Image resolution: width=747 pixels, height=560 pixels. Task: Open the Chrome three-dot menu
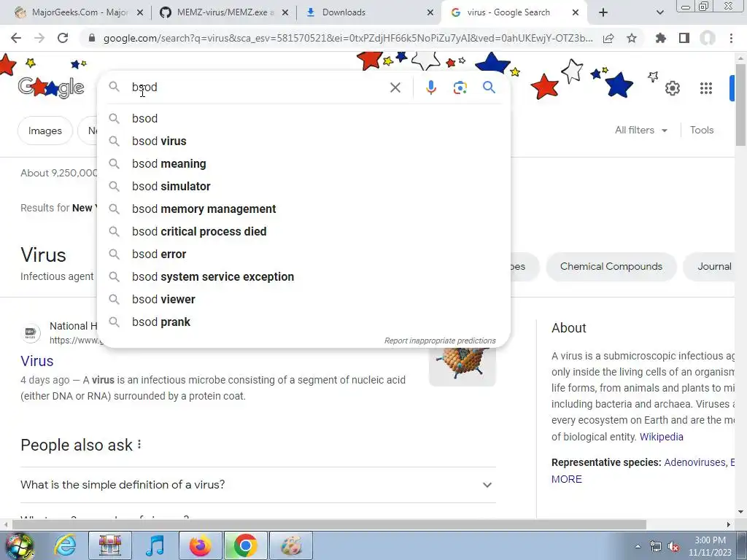[x=731, y=38]
